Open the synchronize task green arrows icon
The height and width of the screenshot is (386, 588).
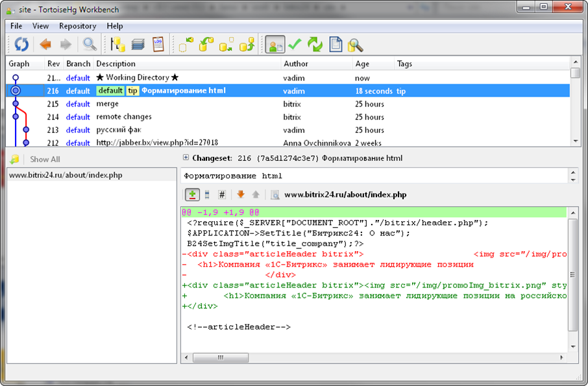(x=315, y=44)
